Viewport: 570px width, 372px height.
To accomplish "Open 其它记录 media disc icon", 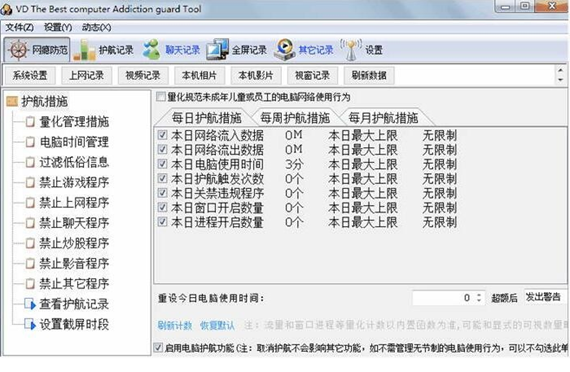I will click(x=285, y=49).
